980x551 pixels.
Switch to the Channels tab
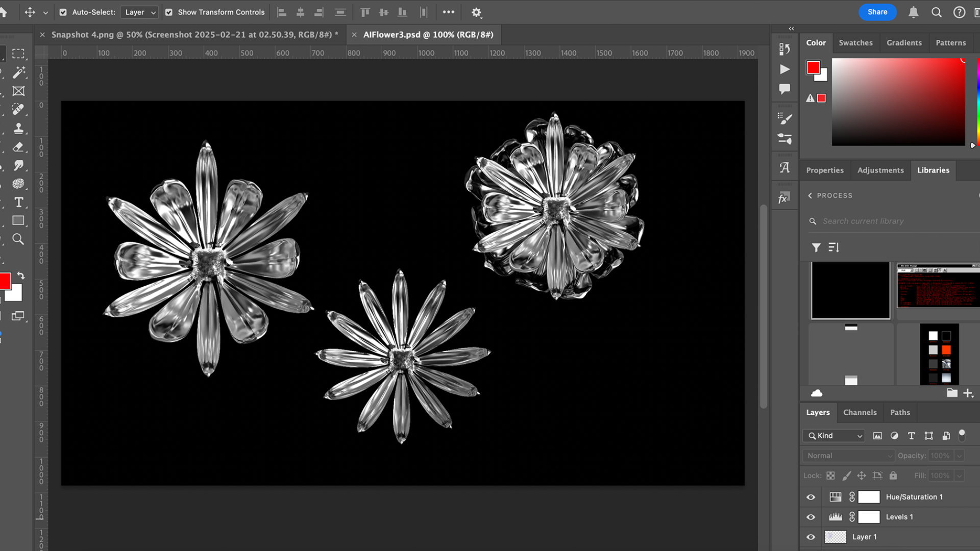pos(860,412)
